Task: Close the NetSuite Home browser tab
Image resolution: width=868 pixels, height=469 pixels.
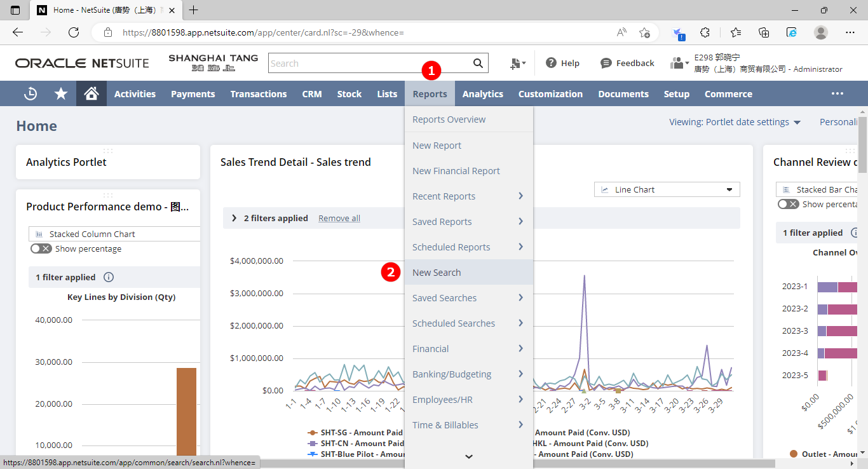Action: pos(172,10)
